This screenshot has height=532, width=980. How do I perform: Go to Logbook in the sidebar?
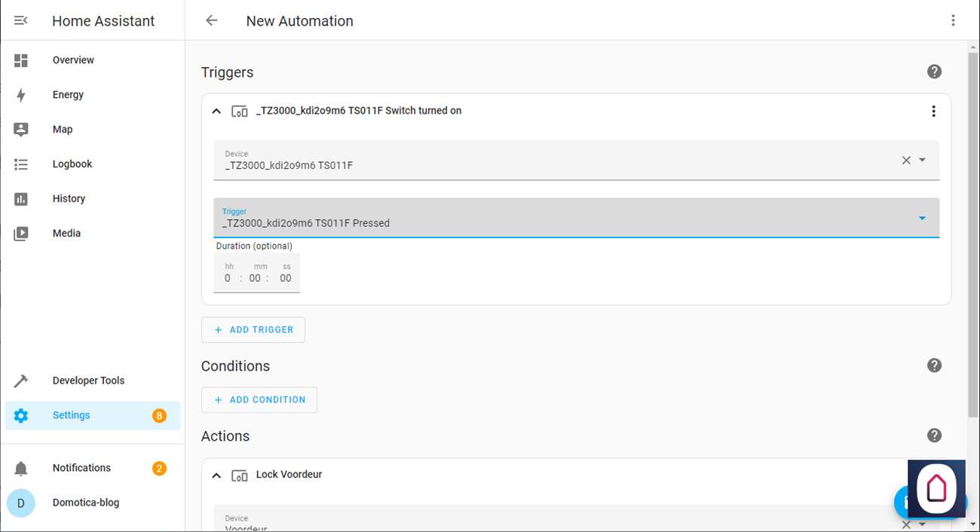click(72, 164)
